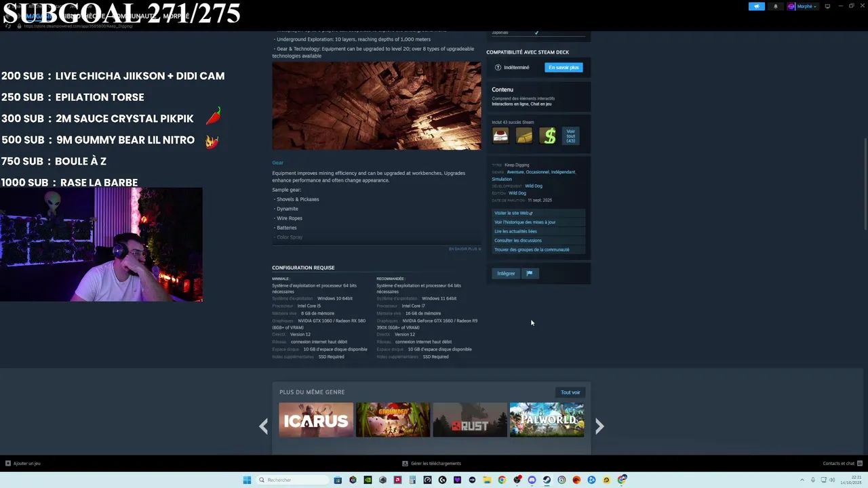Open the publisher Wild Dog link
This screenshot has width=868, height=488.
point(517,193)
